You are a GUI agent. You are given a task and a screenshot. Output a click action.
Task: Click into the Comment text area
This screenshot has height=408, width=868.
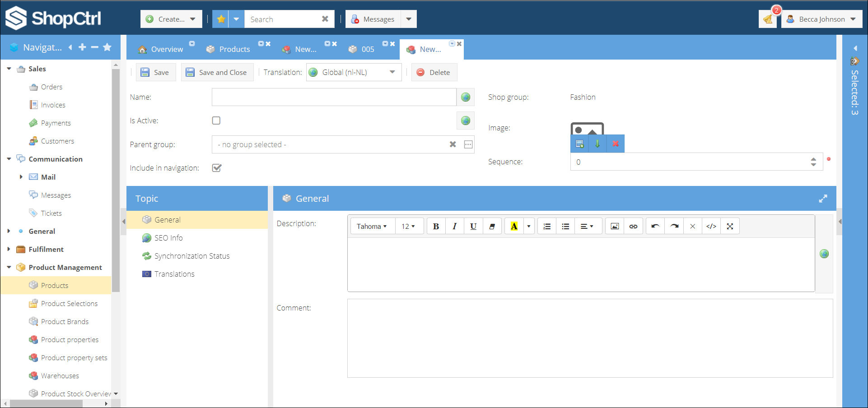(590, 338)
